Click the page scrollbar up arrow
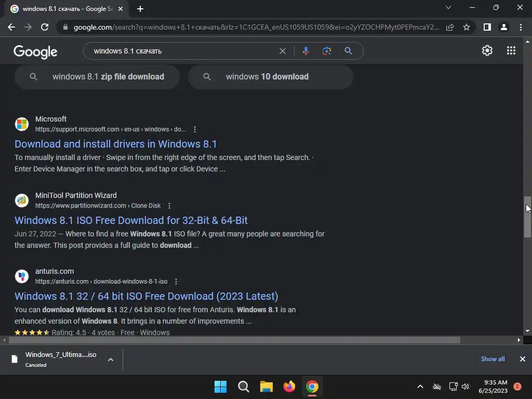Screen dimensions: 532x399 click(x=527, y=42)
